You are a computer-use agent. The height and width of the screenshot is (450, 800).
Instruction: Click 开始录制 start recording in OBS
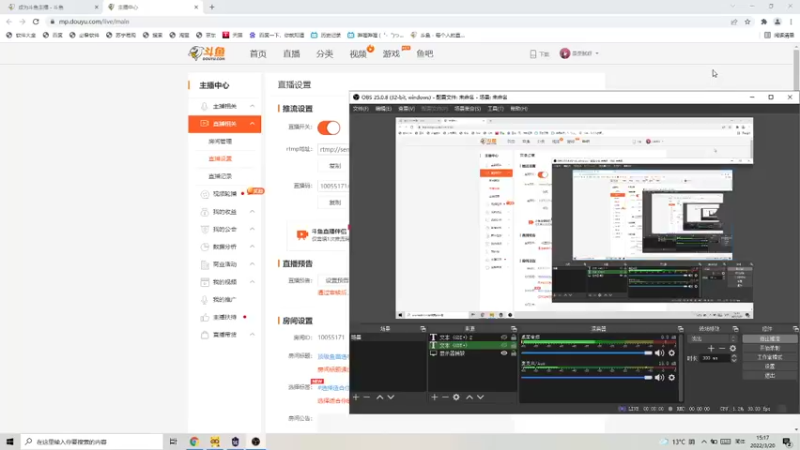[x=769, y=348]
